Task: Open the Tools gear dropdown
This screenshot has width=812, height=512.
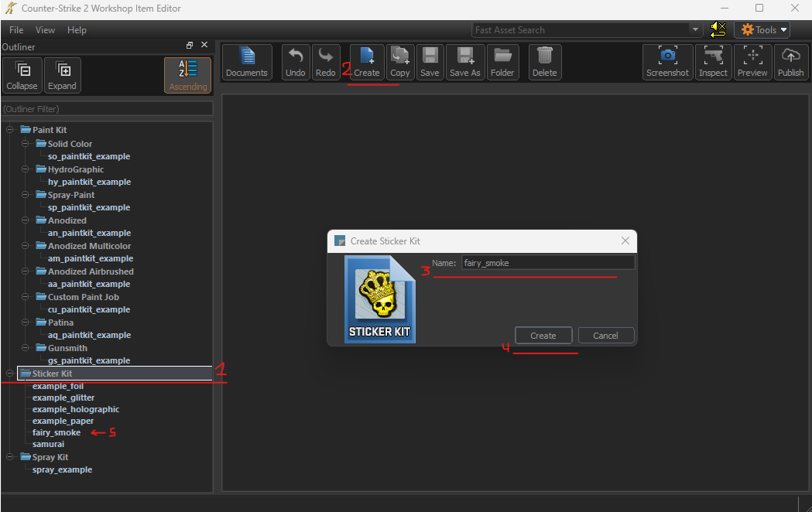Action: click(762, 30)
